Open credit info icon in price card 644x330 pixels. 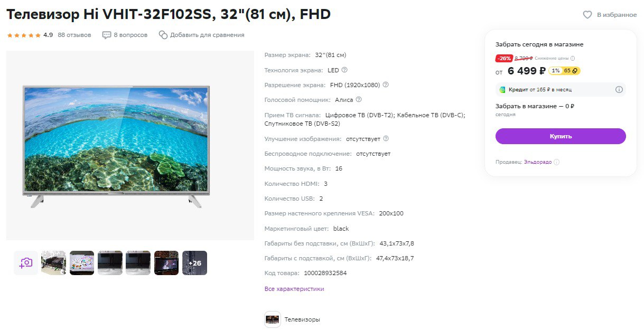(619, 90)
